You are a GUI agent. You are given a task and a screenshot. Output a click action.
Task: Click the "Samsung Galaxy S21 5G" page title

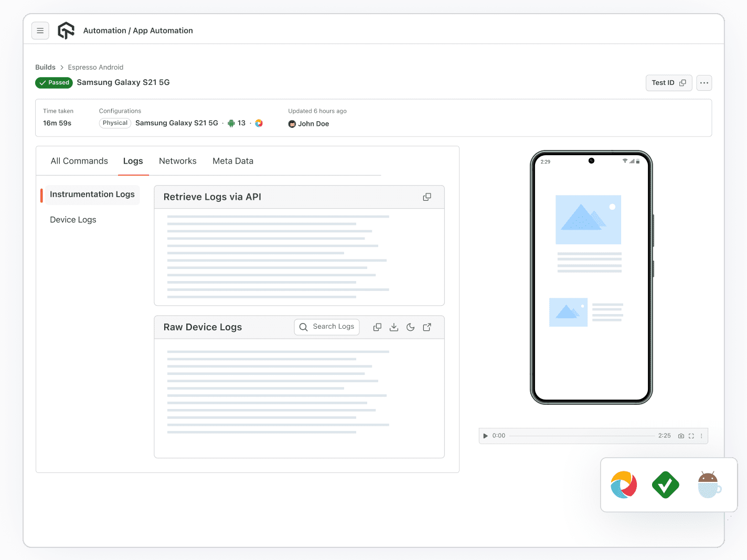[x=123, y=82]
